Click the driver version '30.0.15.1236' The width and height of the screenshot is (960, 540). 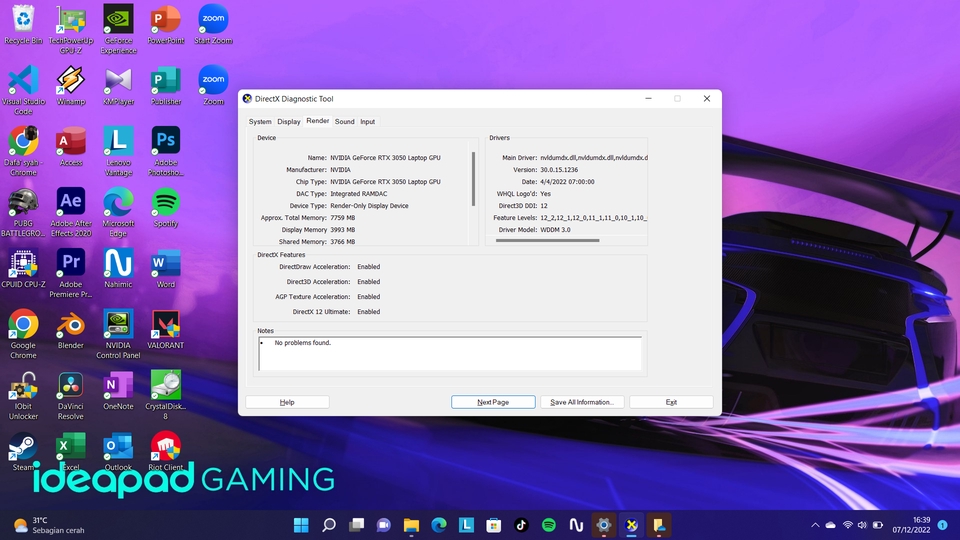pos(559,170)
